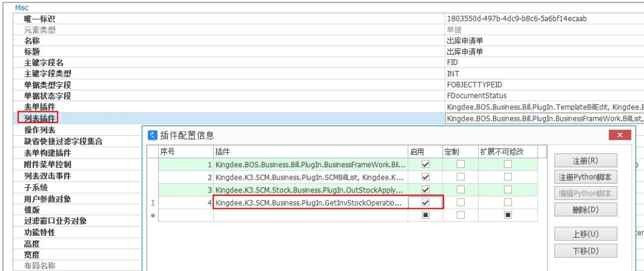The width and height of the screenshot is (644, 271).
Task: Toggle 扩展不可修改 checkbox for plugin row 4
Action: (x=508, y=202)
